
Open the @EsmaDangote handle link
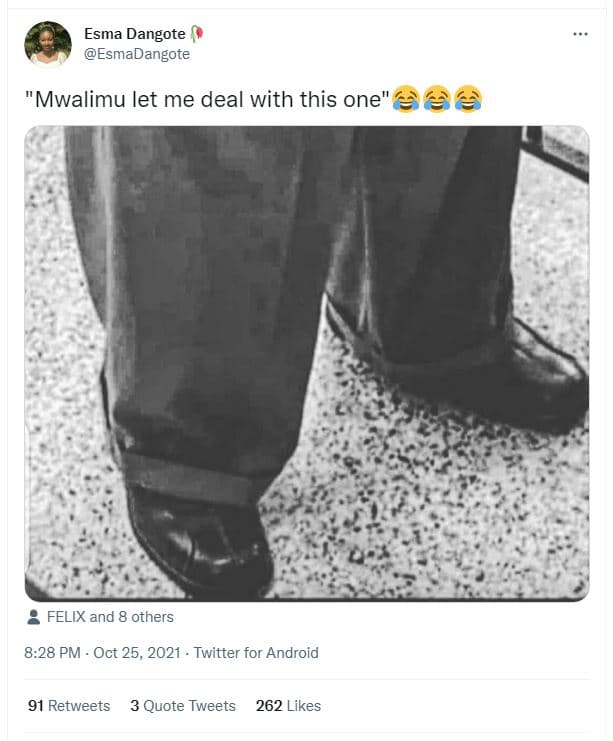click(x=137, y=54)
